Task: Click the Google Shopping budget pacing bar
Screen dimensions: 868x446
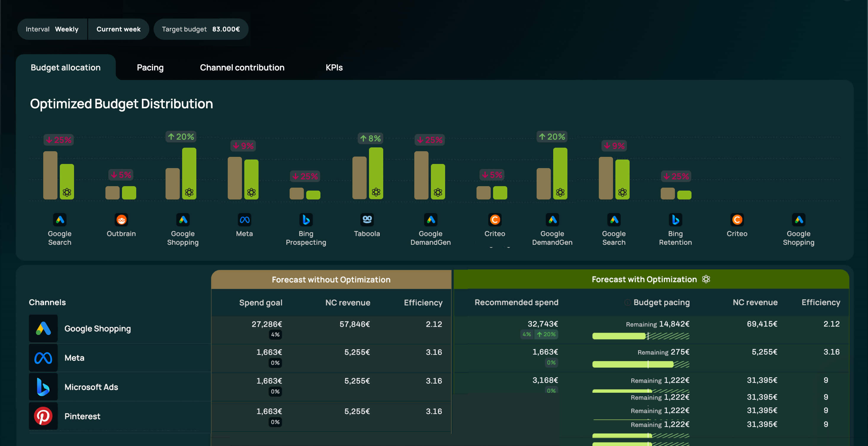Action: [x=641, y=336]
